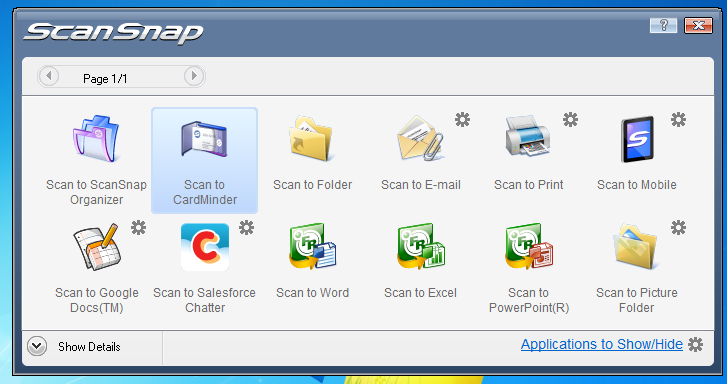Close the ScanSnap Quick Menu window
Screen dimensions: 727x384
tap(698, 26)
